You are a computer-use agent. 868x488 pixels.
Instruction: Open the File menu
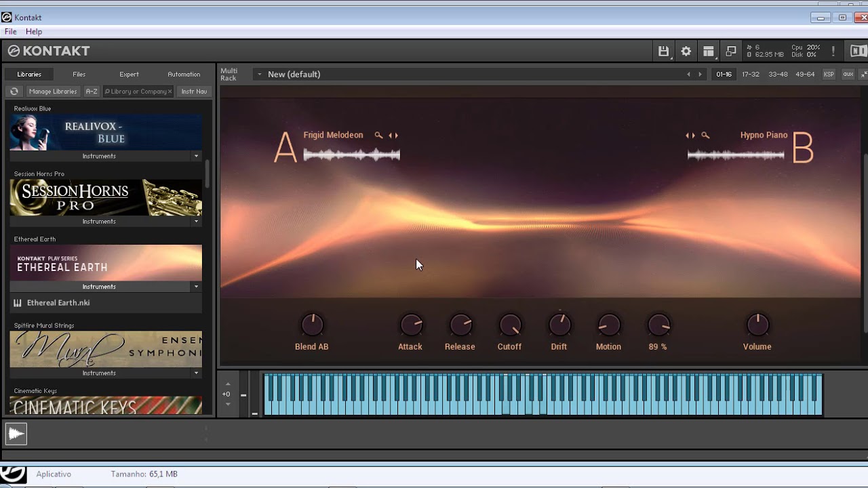pos(11,32)
